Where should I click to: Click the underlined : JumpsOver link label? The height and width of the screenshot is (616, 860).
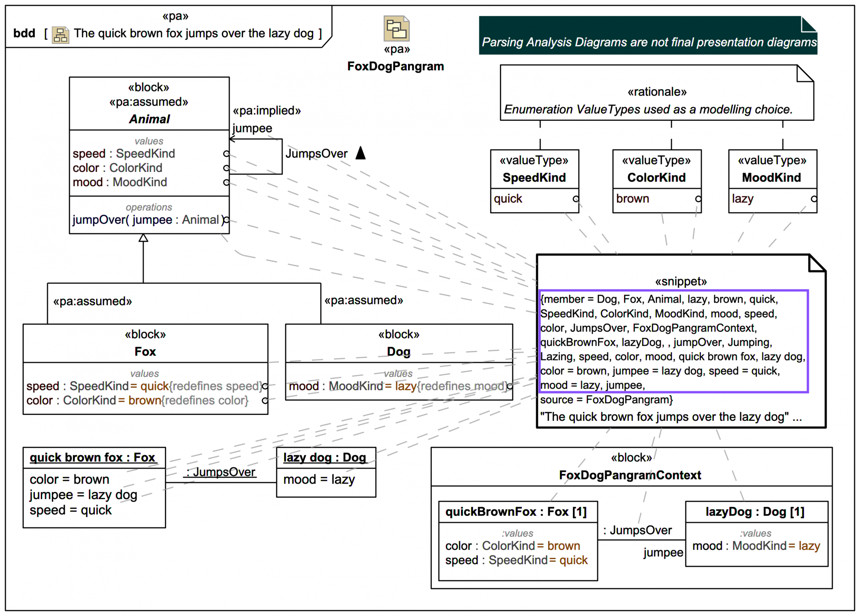coord(219,472)
